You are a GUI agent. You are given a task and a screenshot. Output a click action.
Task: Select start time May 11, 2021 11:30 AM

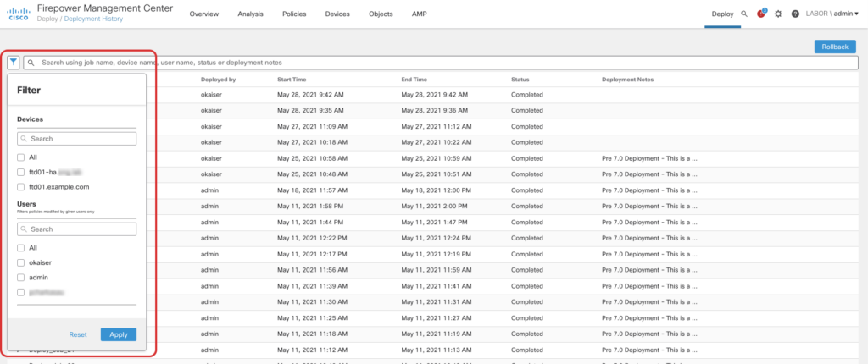(312, 301)
